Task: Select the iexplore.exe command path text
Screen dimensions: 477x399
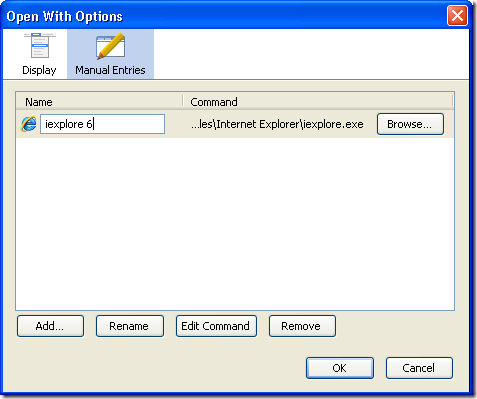Action: 277,124
